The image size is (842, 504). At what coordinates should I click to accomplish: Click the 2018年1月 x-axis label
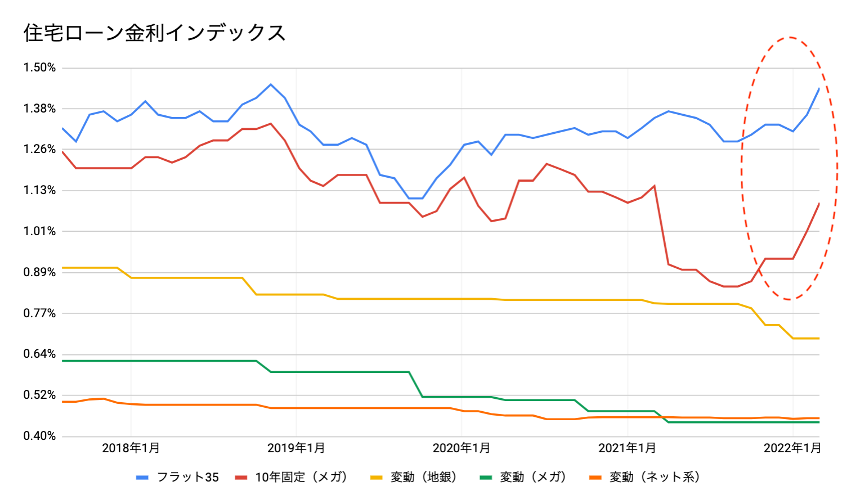(131, 448)
